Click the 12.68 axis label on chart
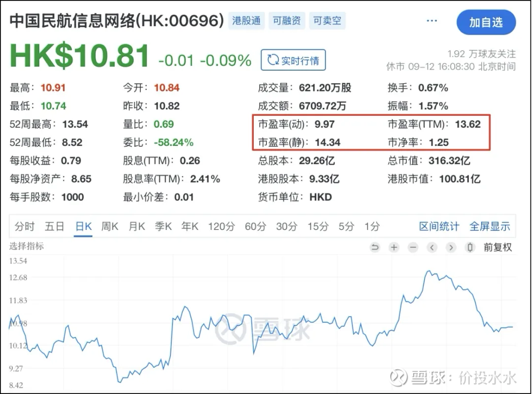532x394 pixels. (x=18, y=278)
